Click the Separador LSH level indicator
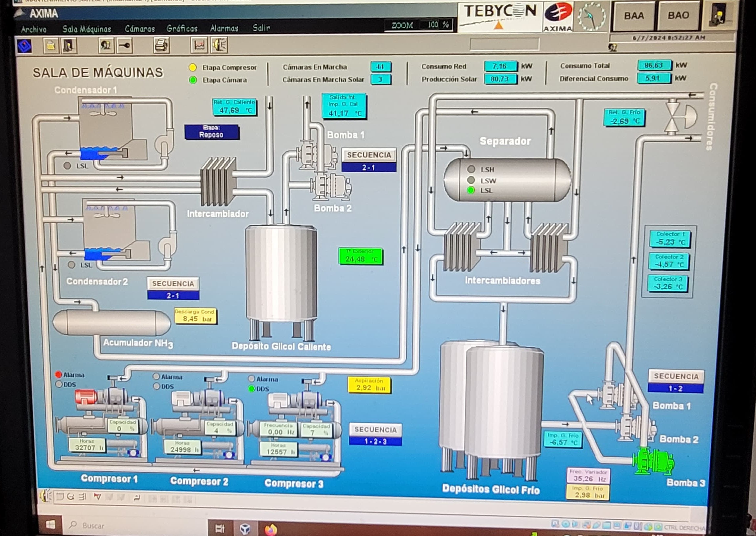 coord(471,169)
